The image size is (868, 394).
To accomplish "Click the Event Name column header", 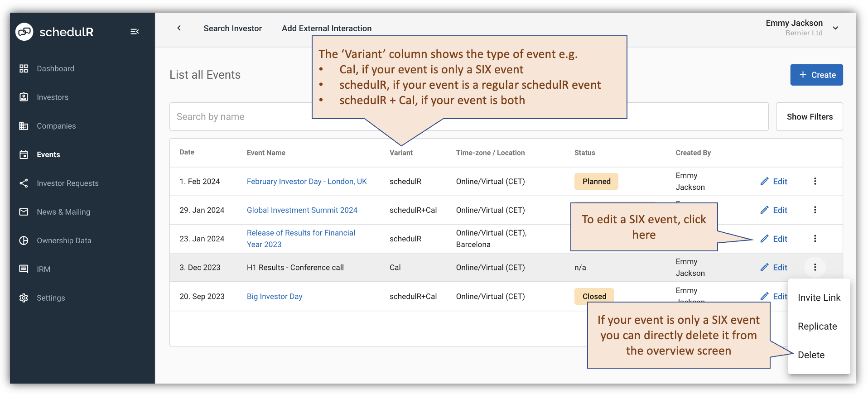I will click(x=266, y=153).
